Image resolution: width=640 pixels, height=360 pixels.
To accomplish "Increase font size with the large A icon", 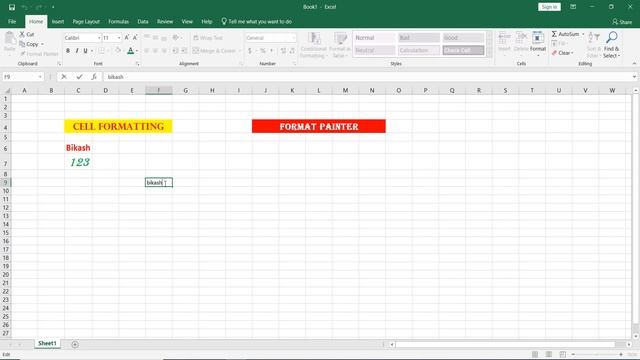I will [127, 38].
